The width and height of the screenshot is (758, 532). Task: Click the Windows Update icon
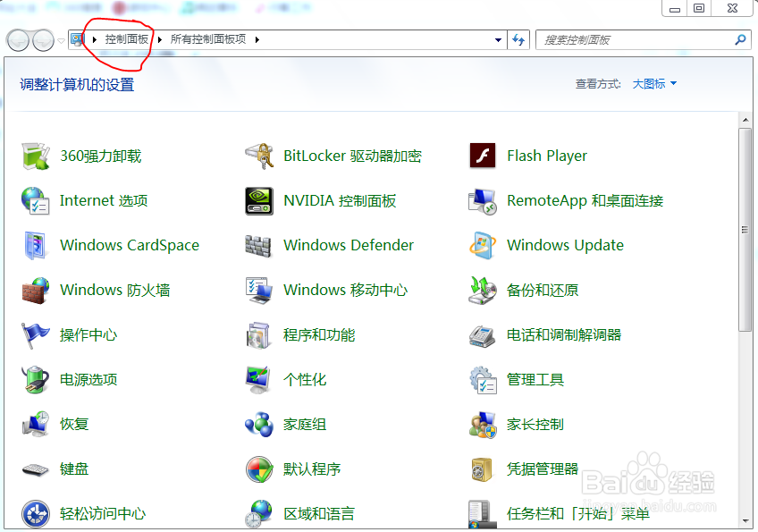click(x=483, y=245)
